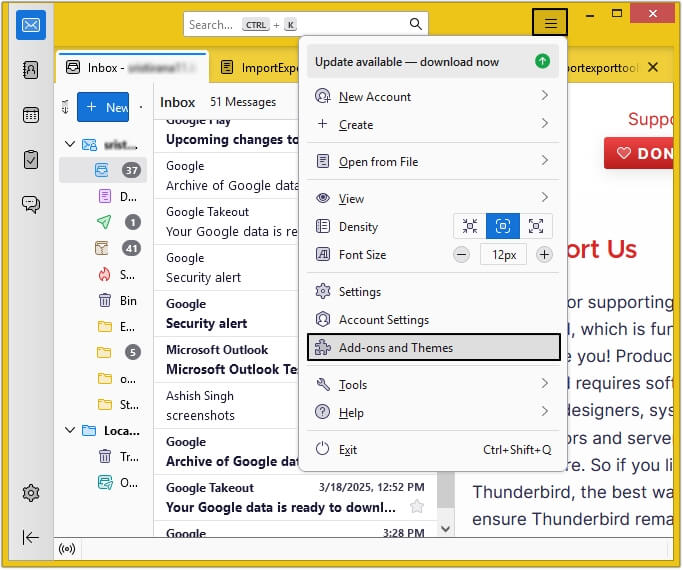Select normal density option
The image size is (683, 570).
(x=503, y=226)
